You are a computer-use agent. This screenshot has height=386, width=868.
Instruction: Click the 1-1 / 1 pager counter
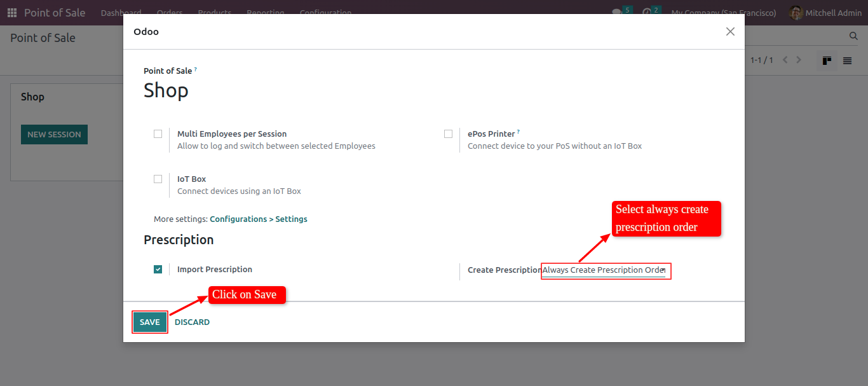tap(762, 60)
